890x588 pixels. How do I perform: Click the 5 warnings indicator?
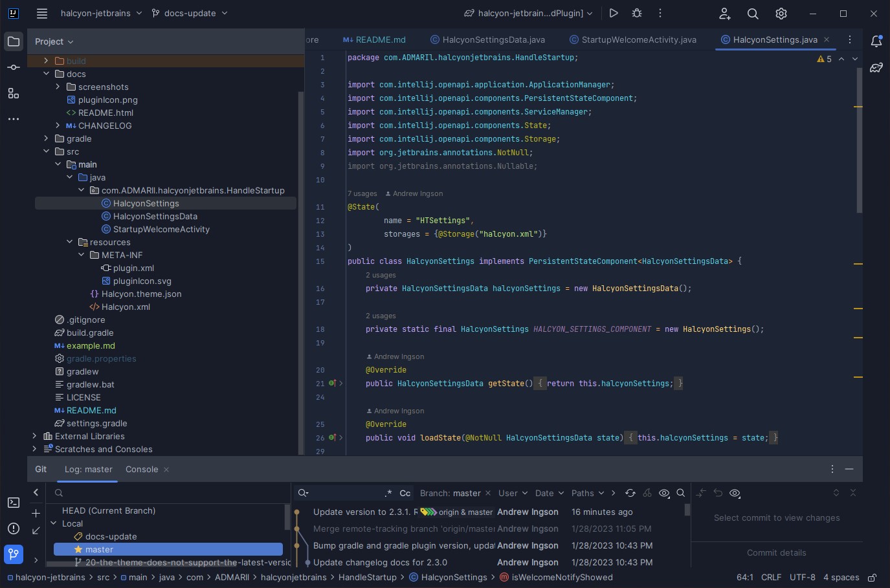tap(825, 59)
